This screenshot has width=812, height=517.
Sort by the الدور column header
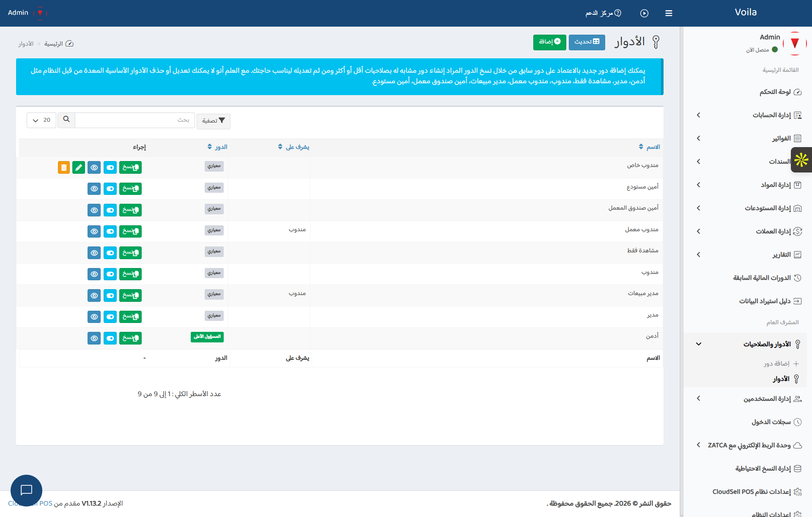pos(217,147)
